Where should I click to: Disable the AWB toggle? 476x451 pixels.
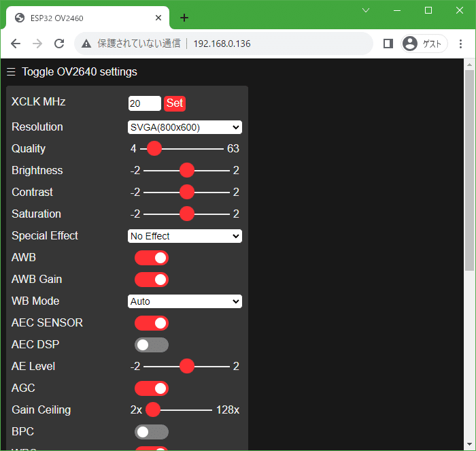pyautogui.click(x=152, y=258)
